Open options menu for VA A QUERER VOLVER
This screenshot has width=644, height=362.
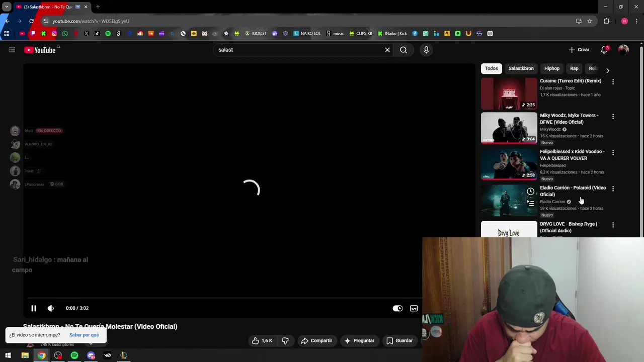613,152
